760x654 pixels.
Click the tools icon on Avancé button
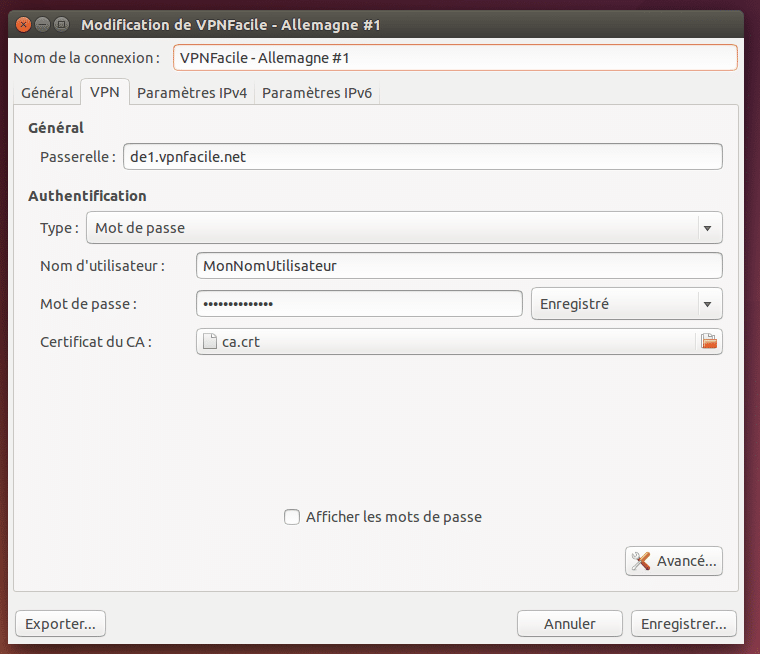[x=640, y=561]
